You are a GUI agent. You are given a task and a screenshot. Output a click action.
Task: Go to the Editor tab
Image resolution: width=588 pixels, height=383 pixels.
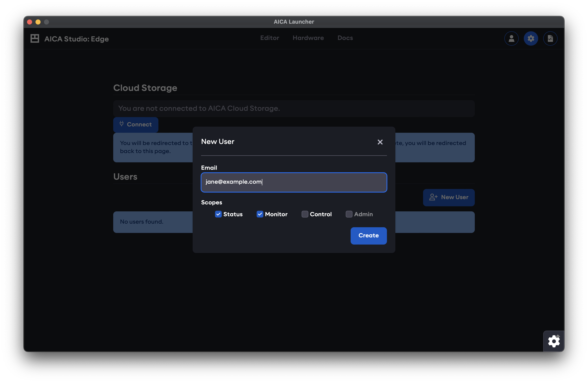click(x=269, y=38)
